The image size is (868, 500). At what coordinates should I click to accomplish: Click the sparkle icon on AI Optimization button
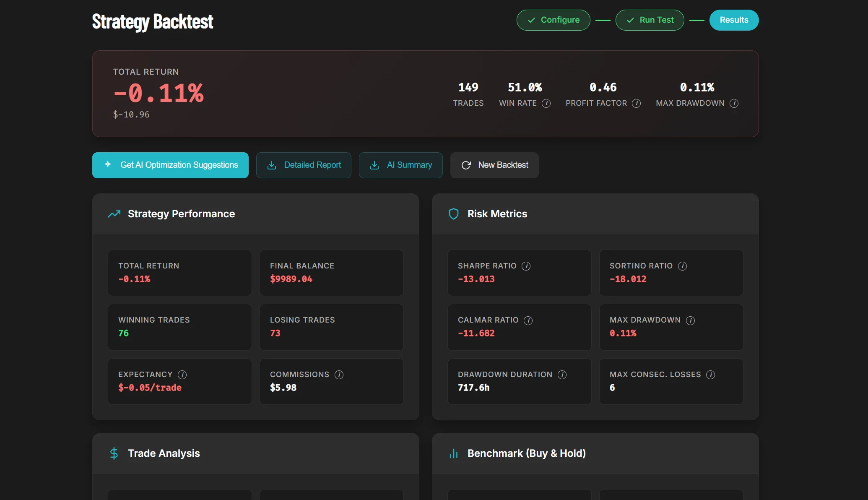[108, 165]
